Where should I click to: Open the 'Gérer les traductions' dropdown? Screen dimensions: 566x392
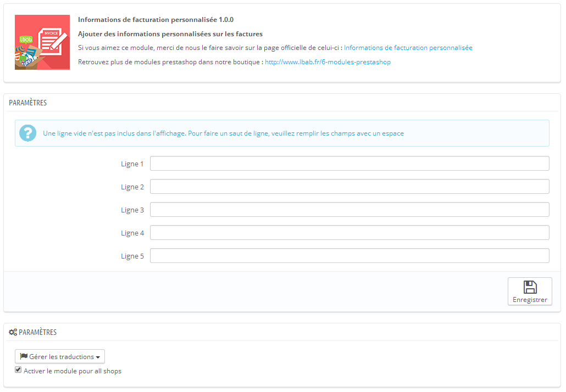coord(60,357)
